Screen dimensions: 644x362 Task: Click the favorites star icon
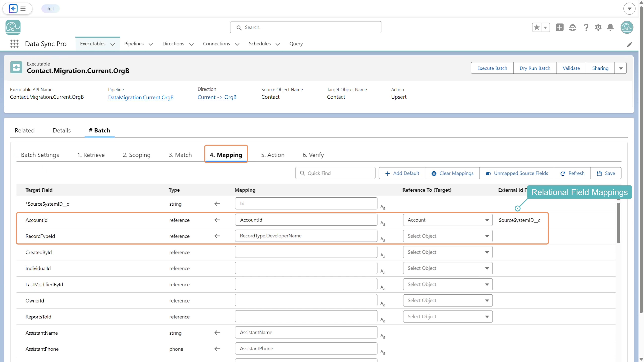[536, 27]
